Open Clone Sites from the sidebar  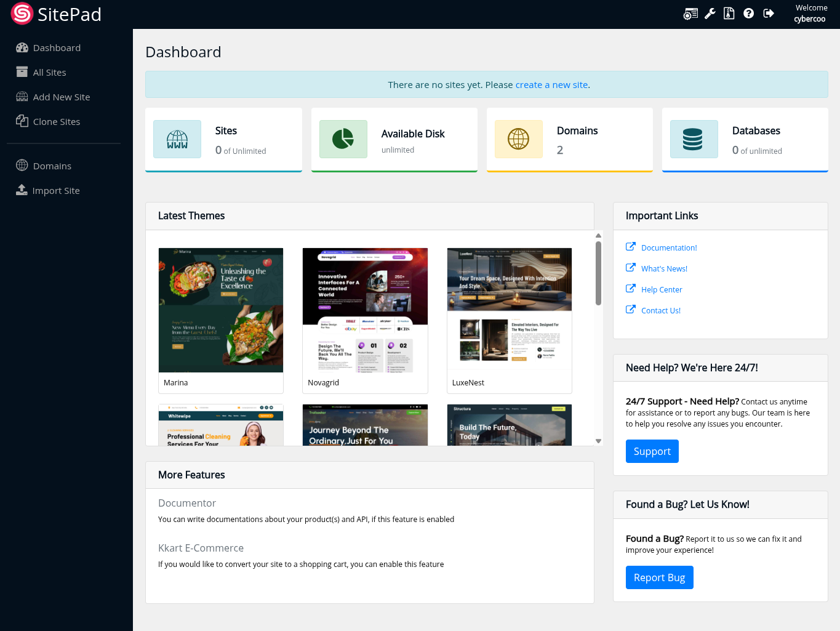pyautogui.click(x=56, y=122)
